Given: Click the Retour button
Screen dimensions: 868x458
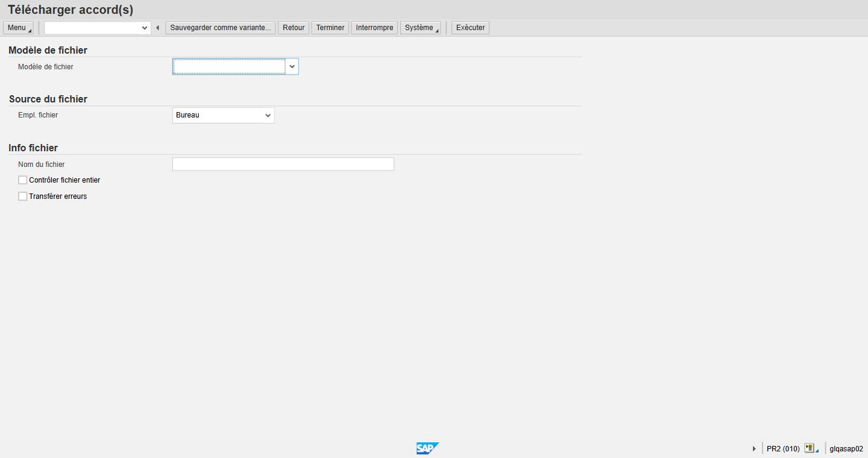Looking at the screenshot, I should point(294,28).
